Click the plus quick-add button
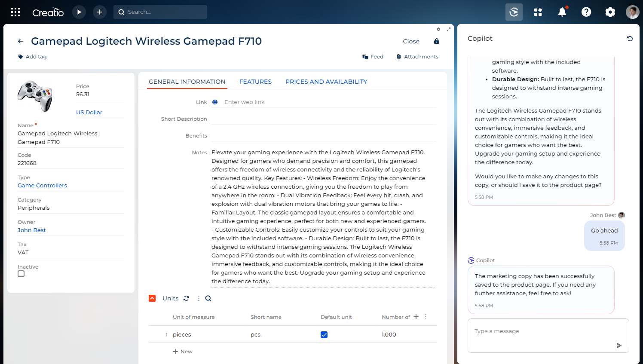 pos(100,12)
